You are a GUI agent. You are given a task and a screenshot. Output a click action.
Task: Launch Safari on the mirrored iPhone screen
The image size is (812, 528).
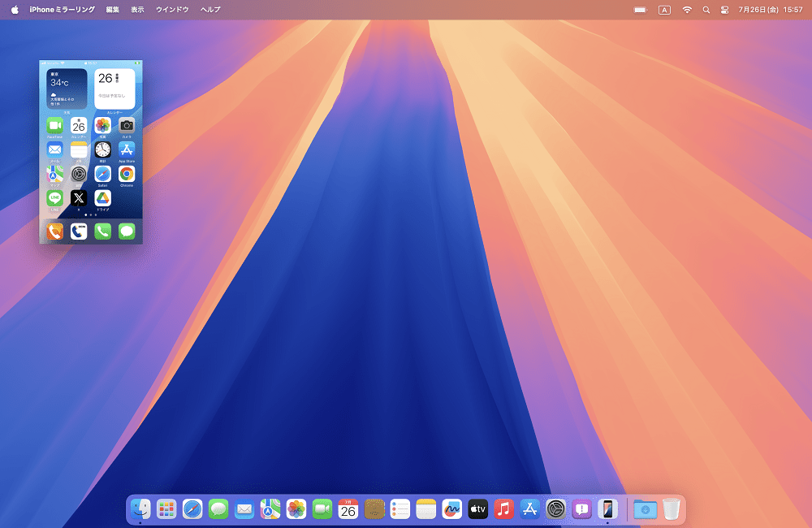102,174
